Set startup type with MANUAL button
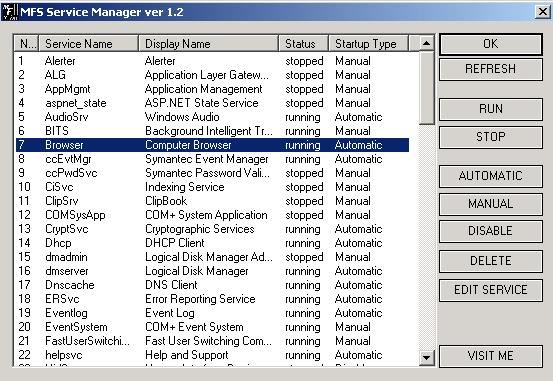 tap(491, 204)
